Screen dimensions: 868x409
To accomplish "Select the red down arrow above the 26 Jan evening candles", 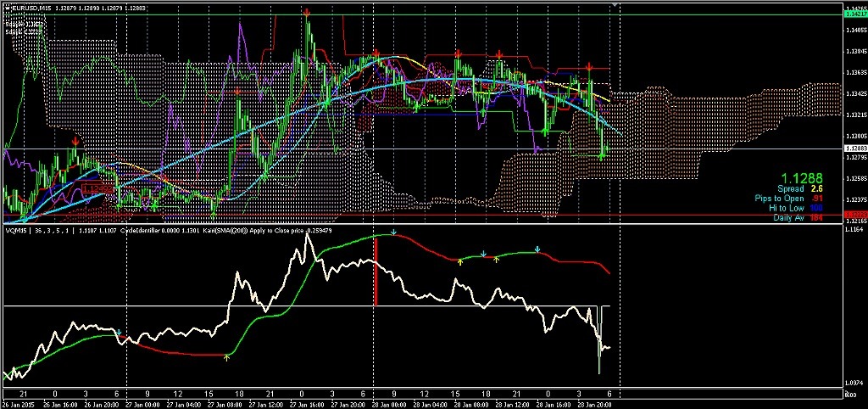I will point(75,141).
